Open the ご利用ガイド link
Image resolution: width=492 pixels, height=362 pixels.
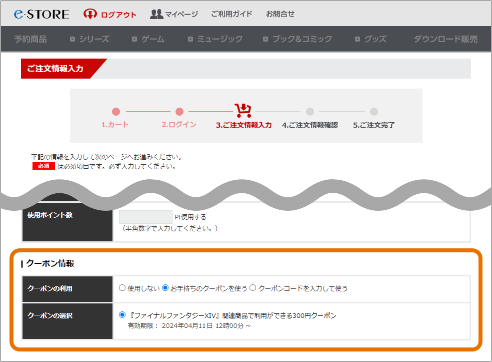point(232,14)
